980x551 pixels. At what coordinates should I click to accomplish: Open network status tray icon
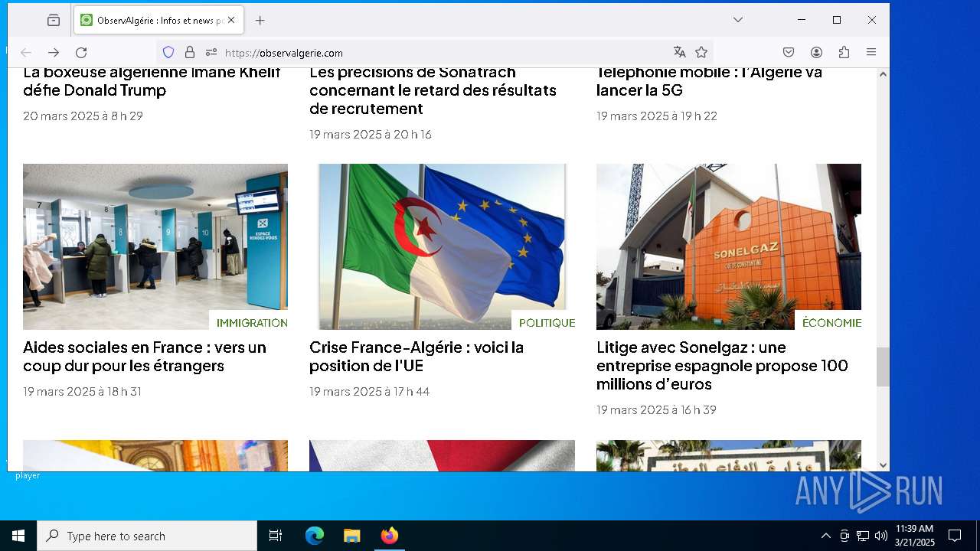863,536
